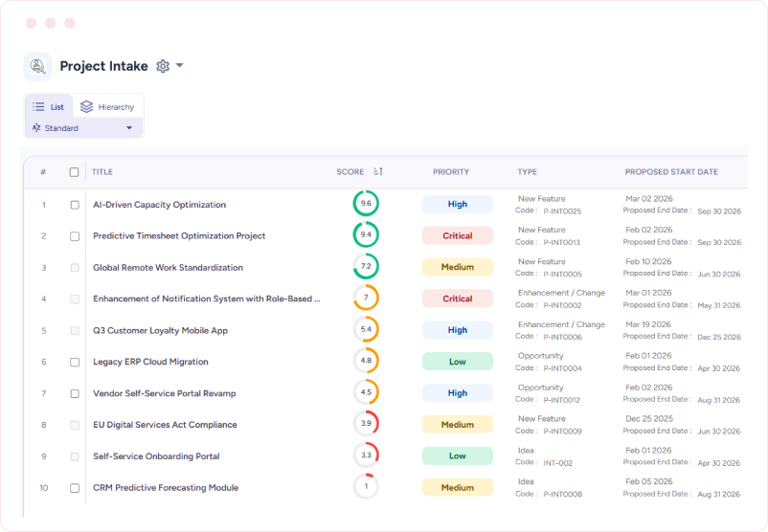Switch to Hierarchy view tab
Screen dimensions: 768x532
click(x=107, y=107)
